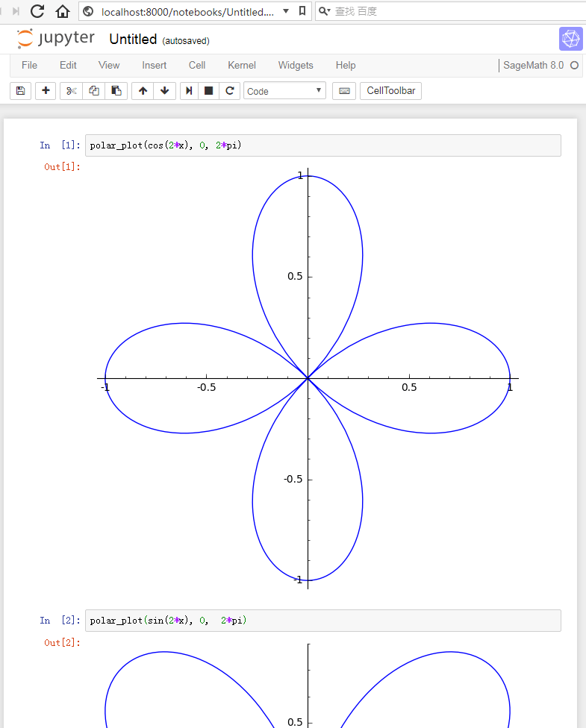The image size is (586, 728).
Task: Restart the kernel with the circular arrow icon
Action: click(x=230, y=91)
